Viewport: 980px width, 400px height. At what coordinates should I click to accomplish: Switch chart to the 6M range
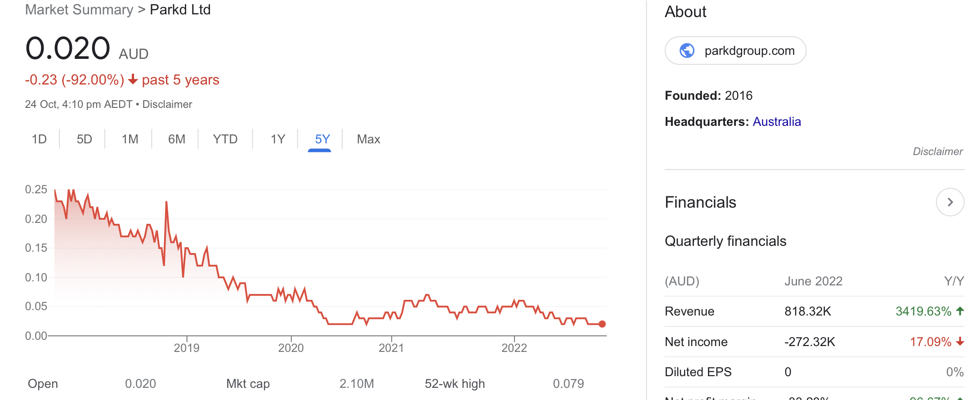click(177, 139)
